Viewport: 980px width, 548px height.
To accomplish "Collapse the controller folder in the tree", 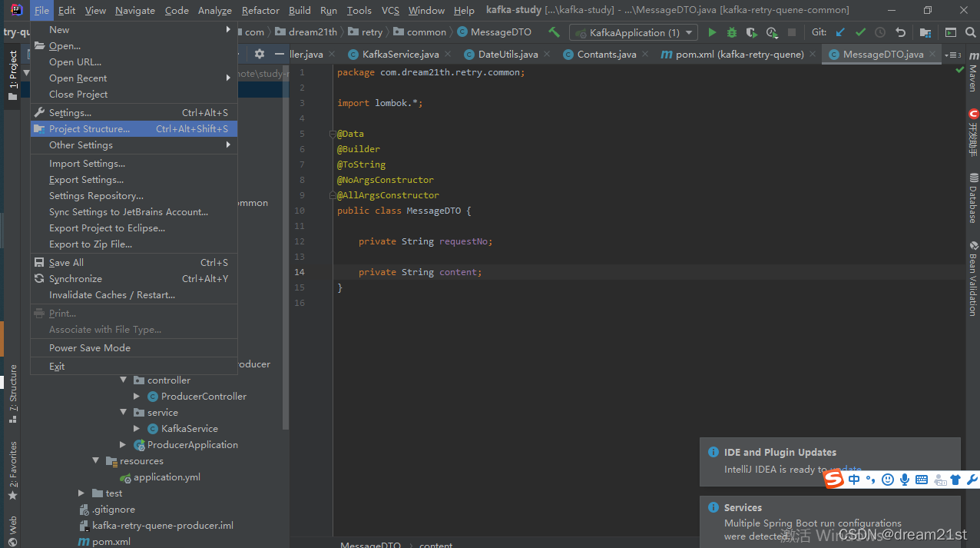I will point(123,380).
